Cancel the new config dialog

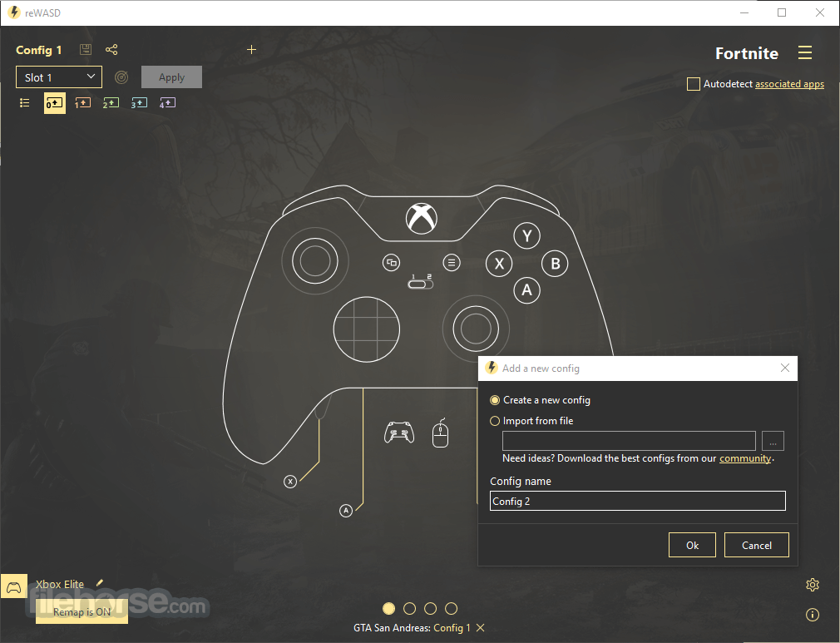(x=757, y=545)
